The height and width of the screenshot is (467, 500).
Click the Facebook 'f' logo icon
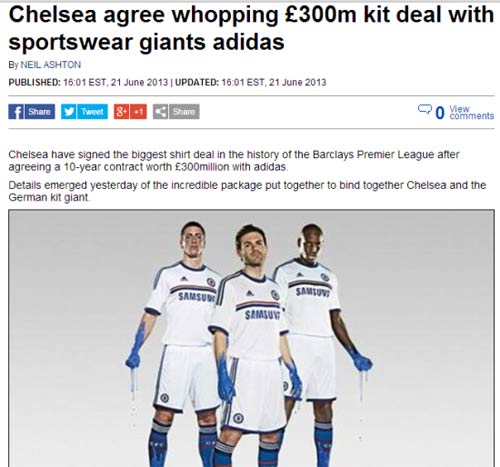coord(16,112)
